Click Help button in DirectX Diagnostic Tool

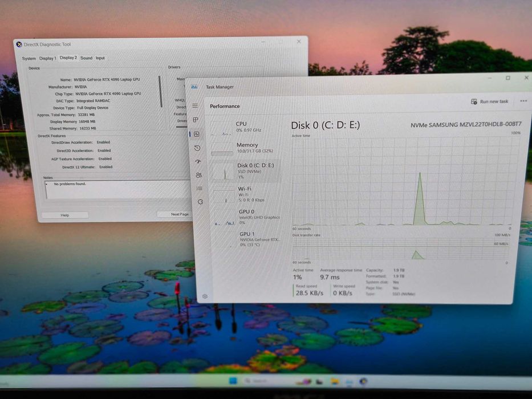[x=65, y=215]
